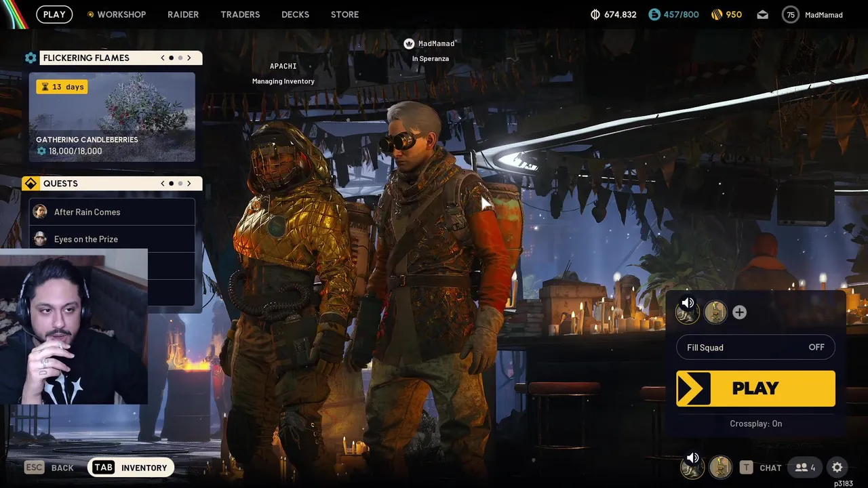Add a squad member with plus icon

739,312
